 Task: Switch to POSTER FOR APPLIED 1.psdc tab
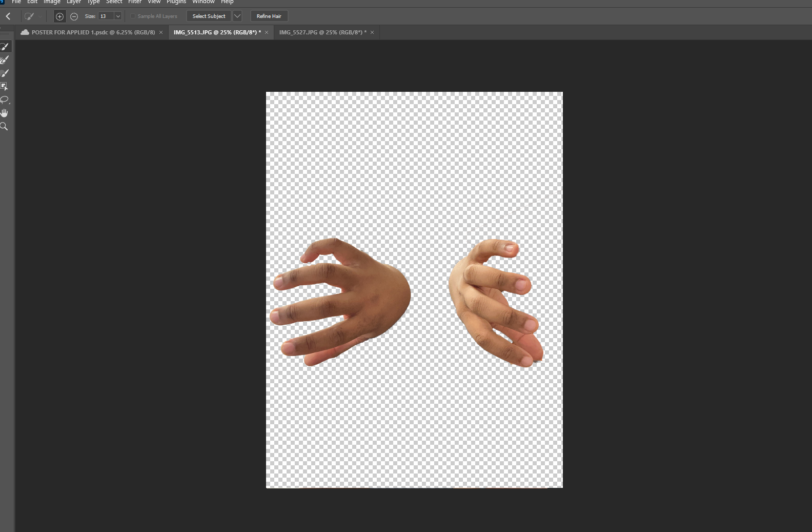click(93, 32)
